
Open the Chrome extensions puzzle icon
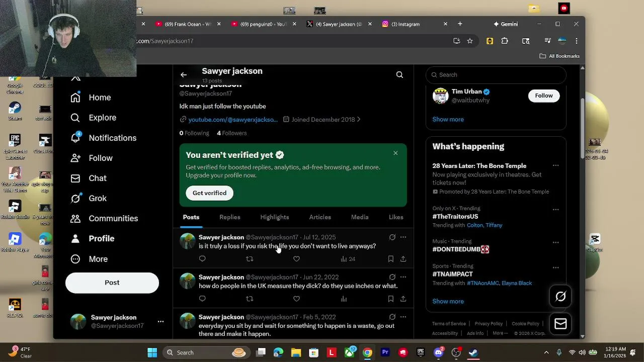tap(505, 41)
